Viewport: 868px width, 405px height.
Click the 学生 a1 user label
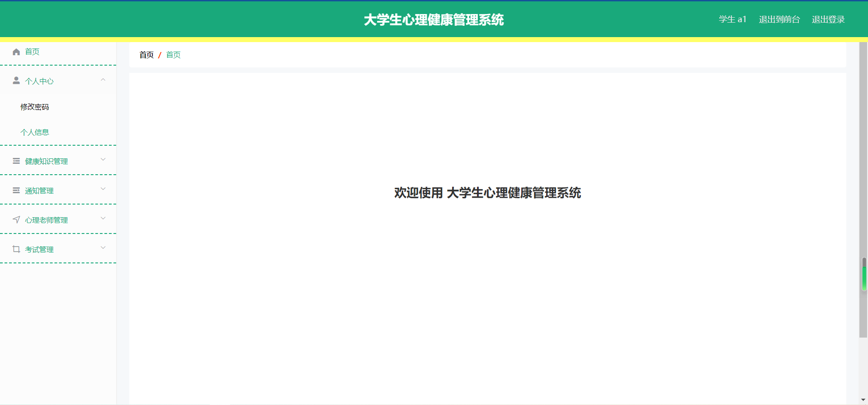[732, 19]
